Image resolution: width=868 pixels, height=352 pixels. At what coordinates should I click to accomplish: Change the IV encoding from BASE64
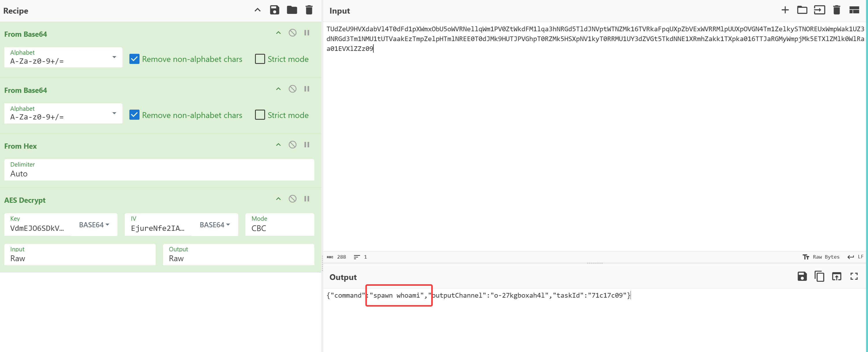[x=215, y=225]
